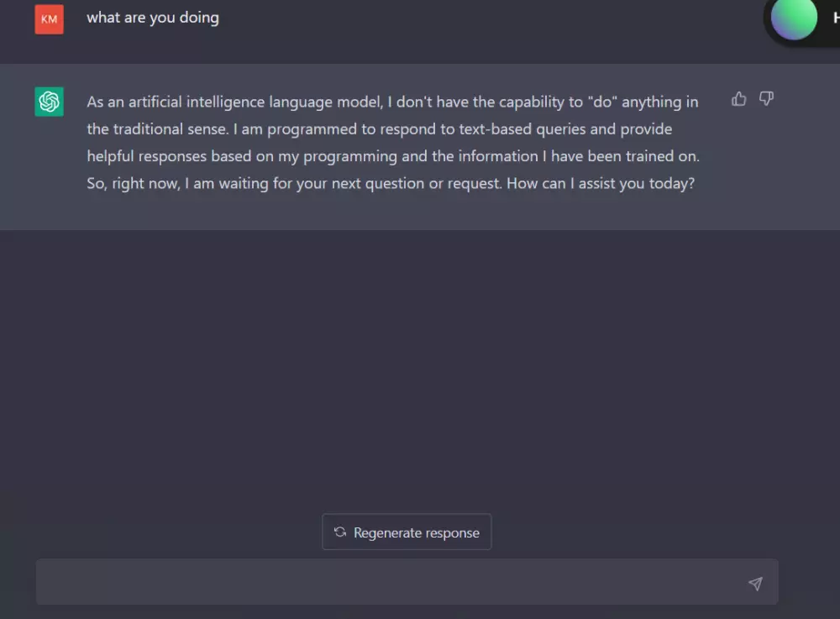Click the red KM user avatar

click(50, 19)
